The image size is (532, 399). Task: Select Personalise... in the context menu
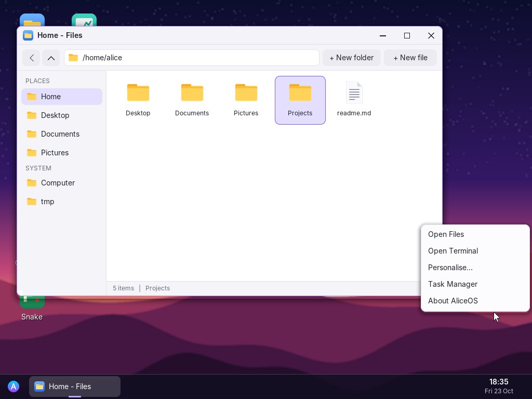(475, 268)
